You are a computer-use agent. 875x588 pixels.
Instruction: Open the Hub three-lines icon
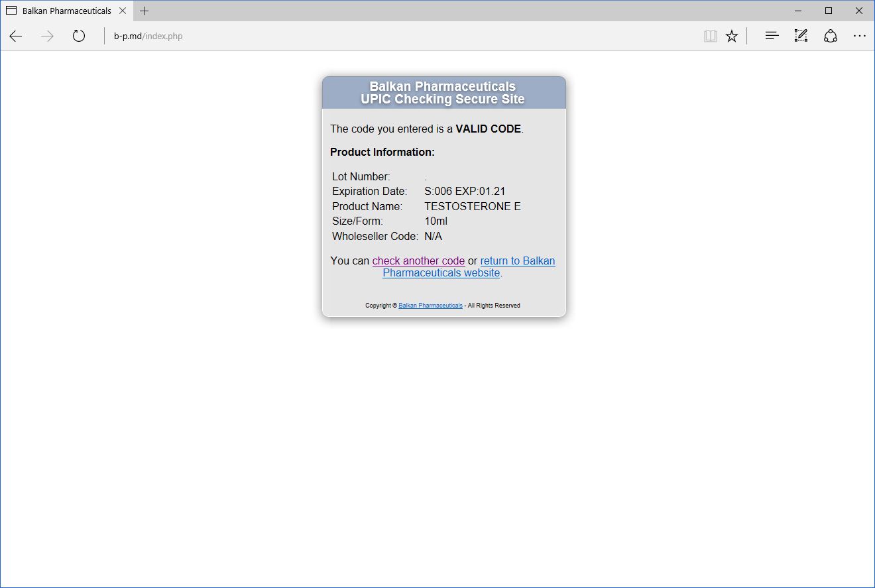tap(772, 36)
